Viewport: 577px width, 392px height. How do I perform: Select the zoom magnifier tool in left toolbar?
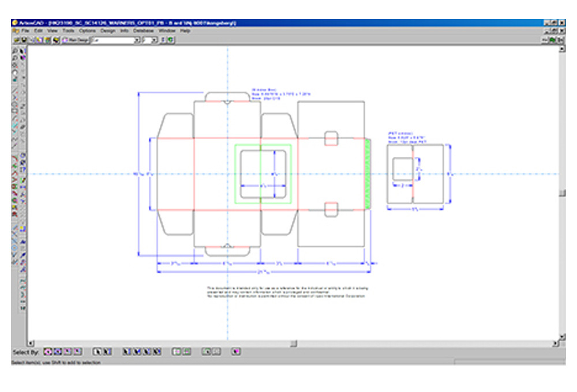click(15, 51)
